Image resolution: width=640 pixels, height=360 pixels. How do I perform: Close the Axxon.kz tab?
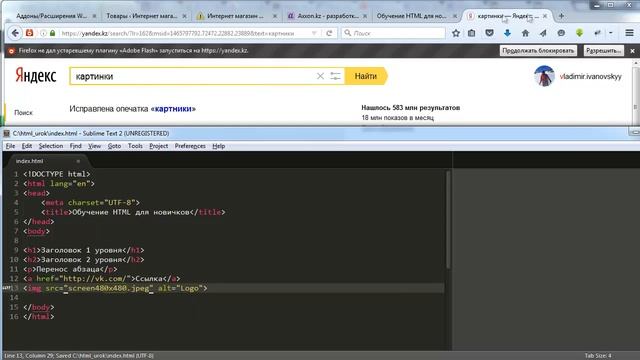(365, 16)
